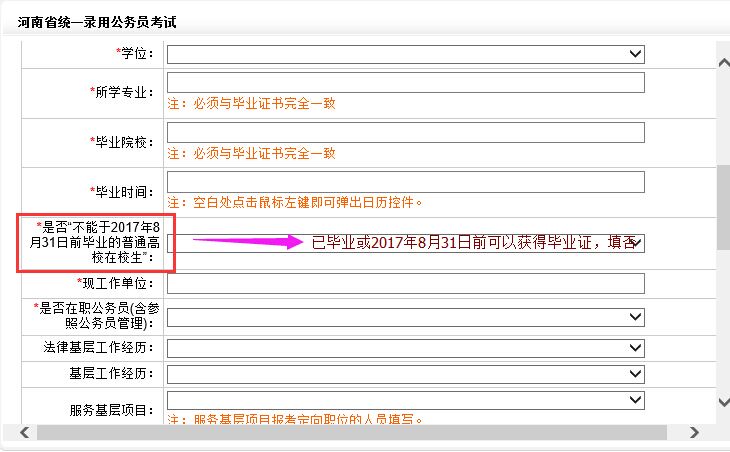Click the red-boxed 普通高校在校生 label

pos(95,242)
